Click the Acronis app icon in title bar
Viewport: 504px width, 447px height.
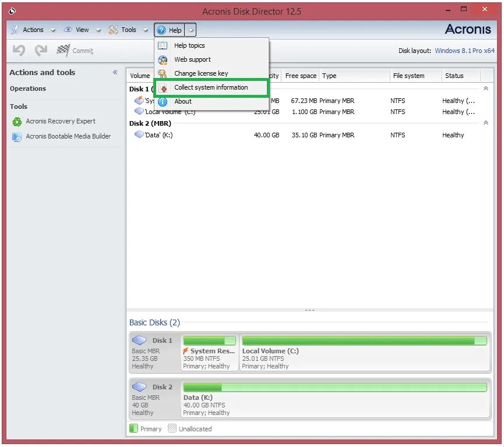point(12,11)
